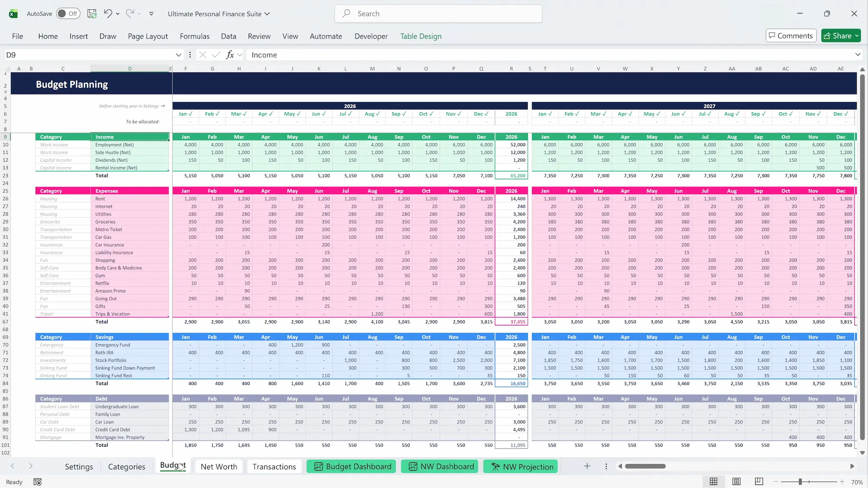Click in the Search box
Viewport: 868px width, 488px height.
[x=438, y=13]
